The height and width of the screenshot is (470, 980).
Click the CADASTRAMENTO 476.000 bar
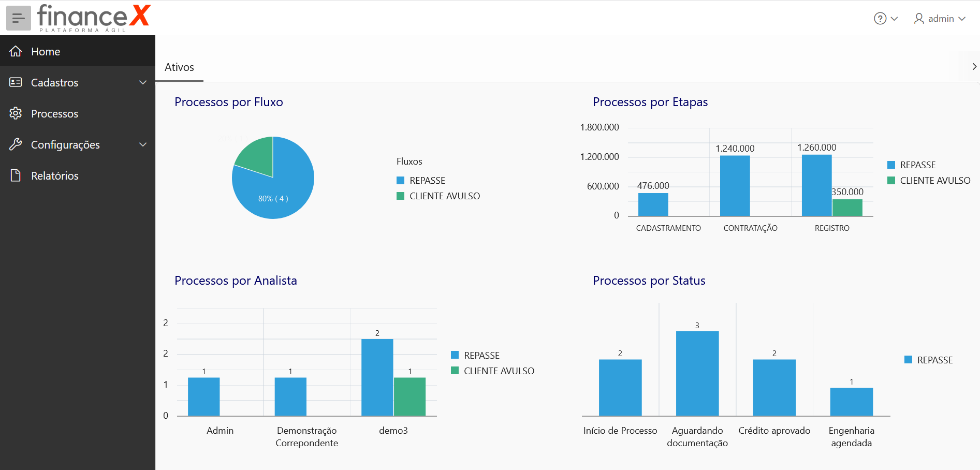coord(653,204)
